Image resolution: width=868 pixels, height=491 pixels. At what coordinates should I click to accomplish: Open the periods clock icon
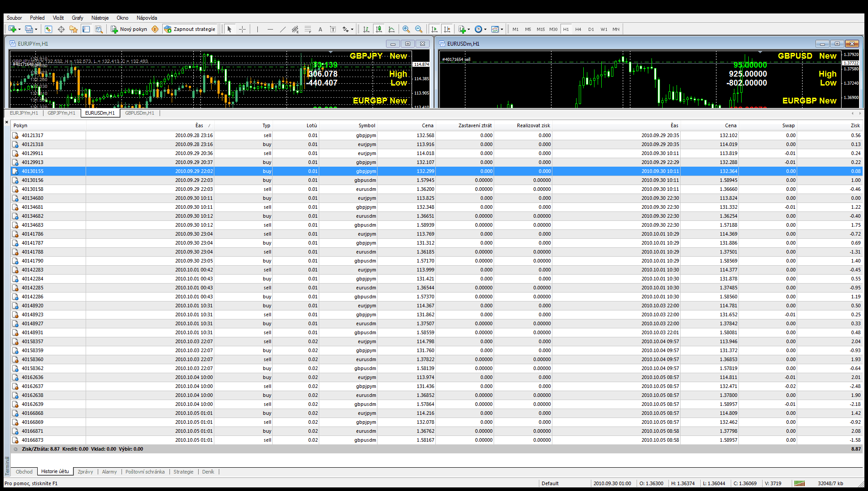click(x=478, y=29)
